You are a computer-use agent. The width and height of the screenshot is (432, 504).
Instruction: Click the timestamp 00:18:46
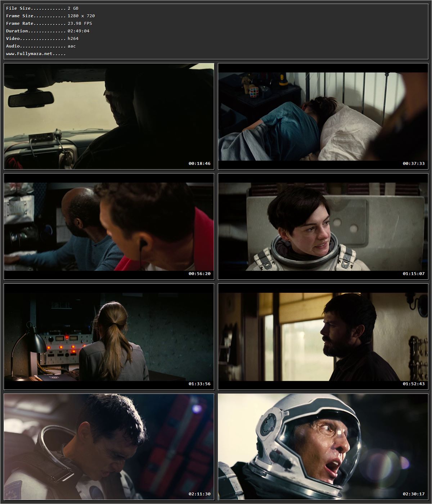[x=199, y=163]
